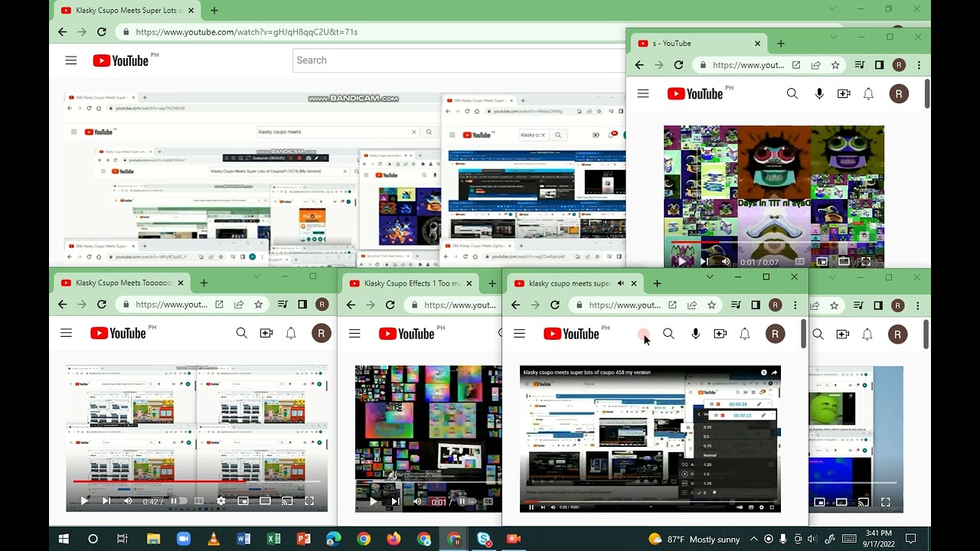Open Skype from the taskbar
Image resolution: width=980 pixels, height=551 pixels.
(x=484, y=539)
